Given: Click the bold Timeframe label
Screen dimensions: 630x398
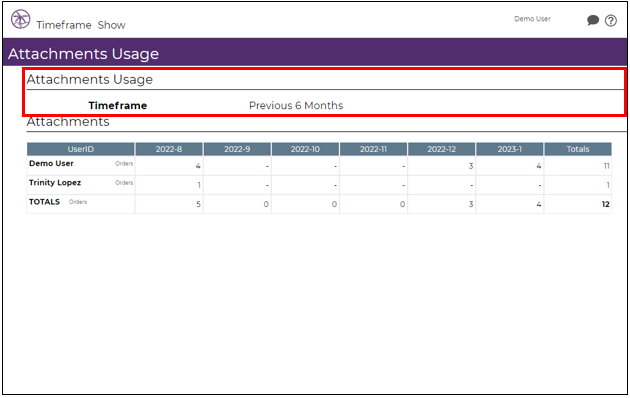Looking at the screenshot, I should (118, 106).
